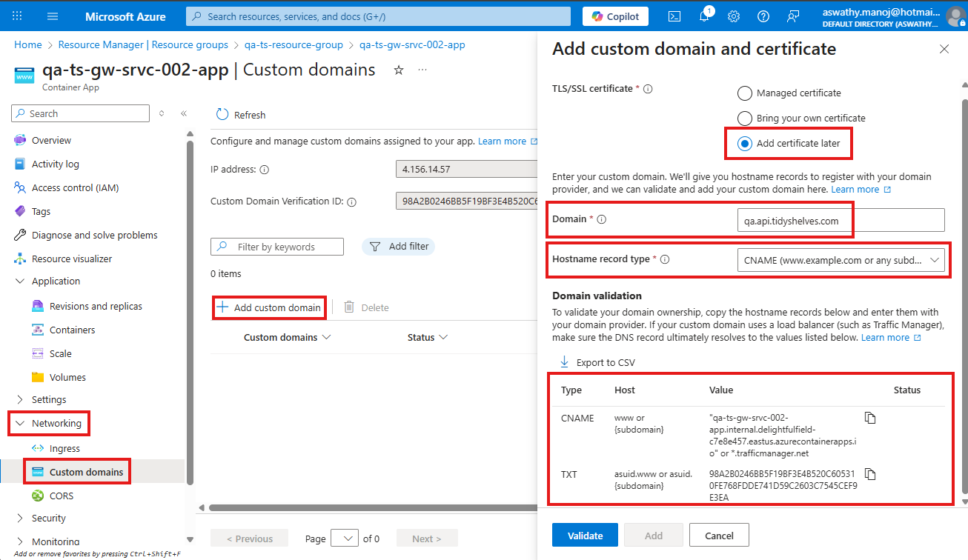
Task: Open portal settings gear
Action: [x=734, y=16]
